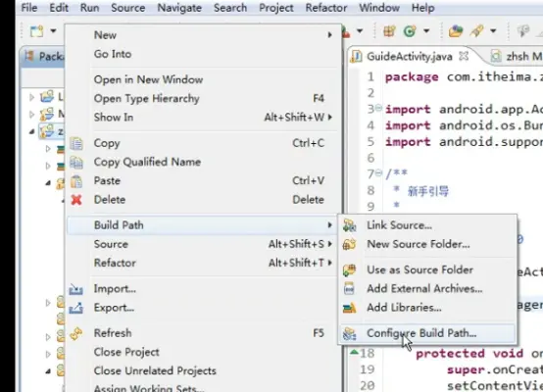Open the Edit menu
This screenshot has width=543, height=392.
pyautogui.click(x=59, y=7)
